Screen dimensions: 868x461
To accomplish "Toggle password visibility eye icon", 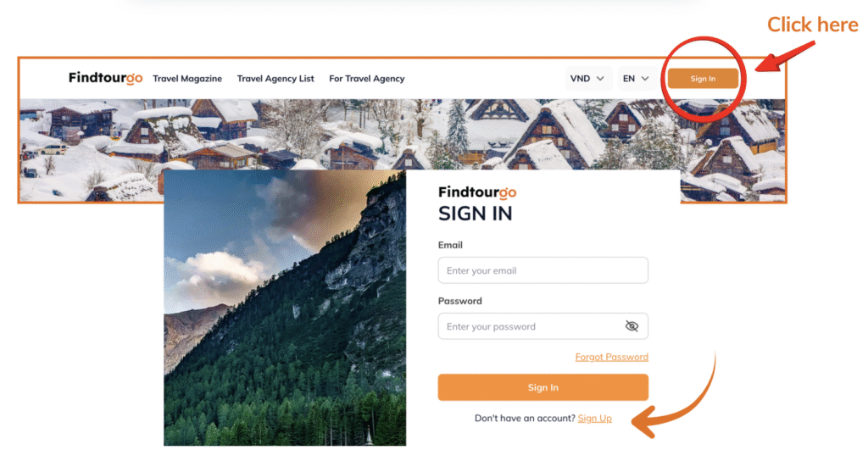I will click(632, 326).
